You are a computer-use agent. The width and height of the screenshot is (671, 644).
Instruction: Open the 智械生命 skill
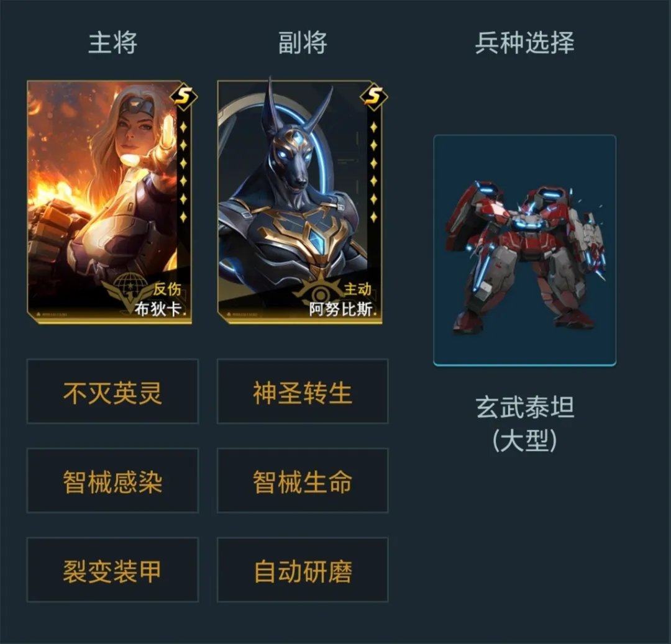[303, 480]
